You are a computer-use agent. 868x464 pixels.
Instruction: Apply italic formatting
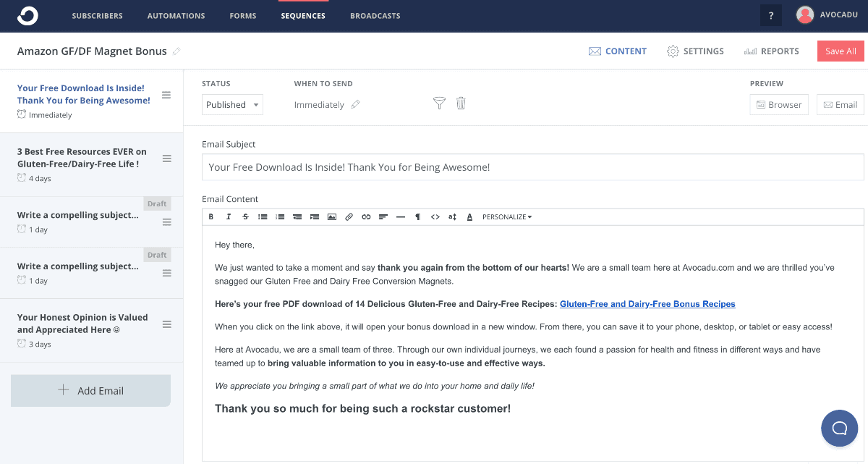tap(229, 216)
